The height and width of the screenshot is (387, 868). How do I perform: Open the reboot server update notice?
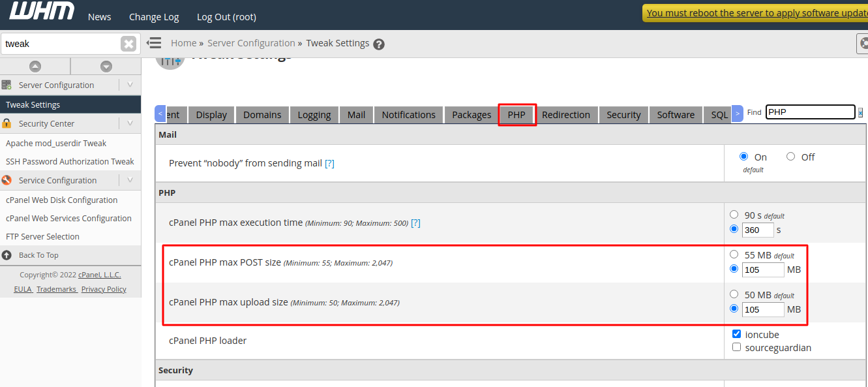[x=757, y=13]
